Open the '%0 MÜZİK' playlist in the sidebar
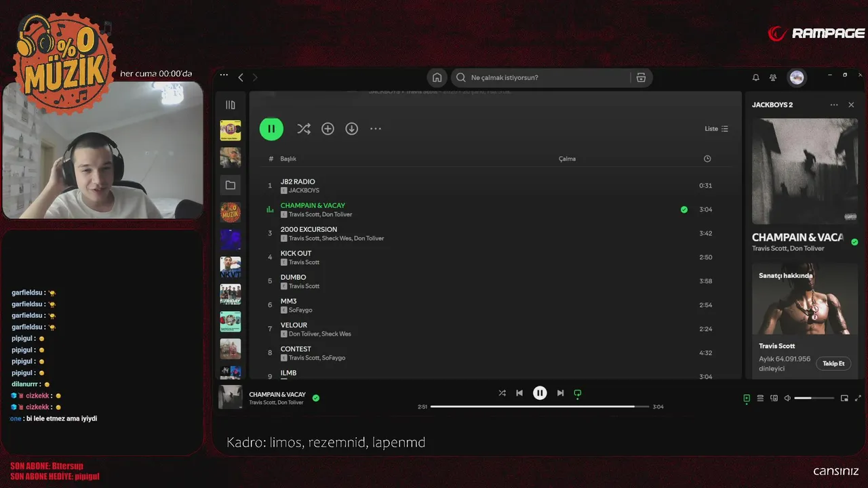 tap(231, 212)
